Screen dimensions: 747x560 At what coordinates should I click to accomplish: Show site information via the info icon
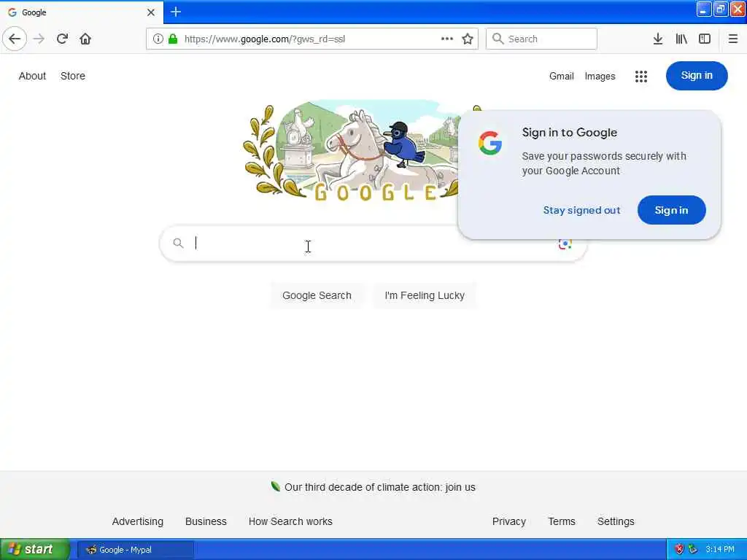[158, 39]
